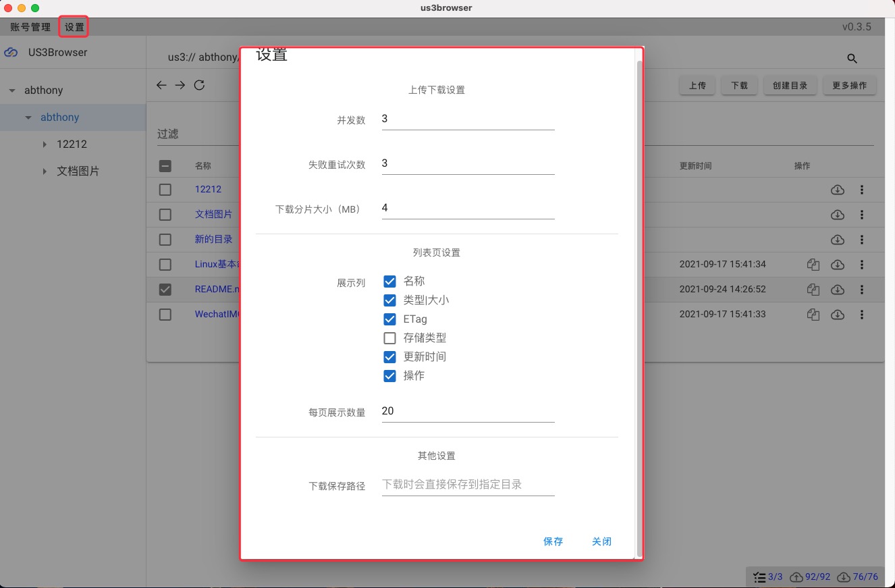Enable the 存储类型 display column

click(389, 338)
